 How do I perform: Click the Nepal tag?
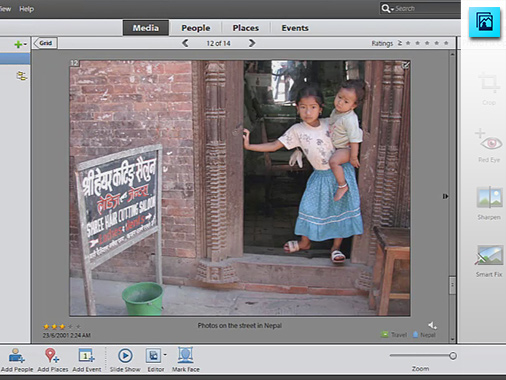[x=424, y=335]
